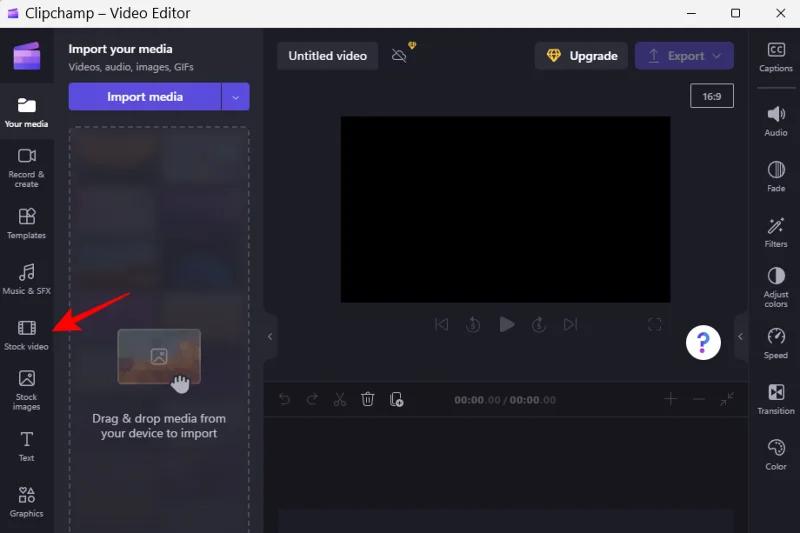Click the Import media button
The height and width of the screenshot is (533, 800).
coord(145,96)
